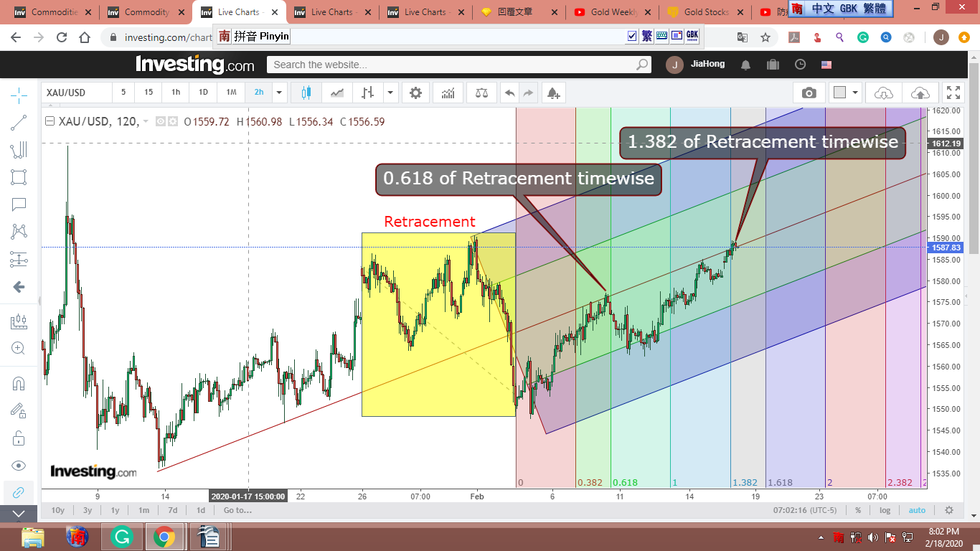The height and width of the screenshot is (551, 980).
Task: Save chart layout with cloud upload icon
Action: [x=920, y=93]
